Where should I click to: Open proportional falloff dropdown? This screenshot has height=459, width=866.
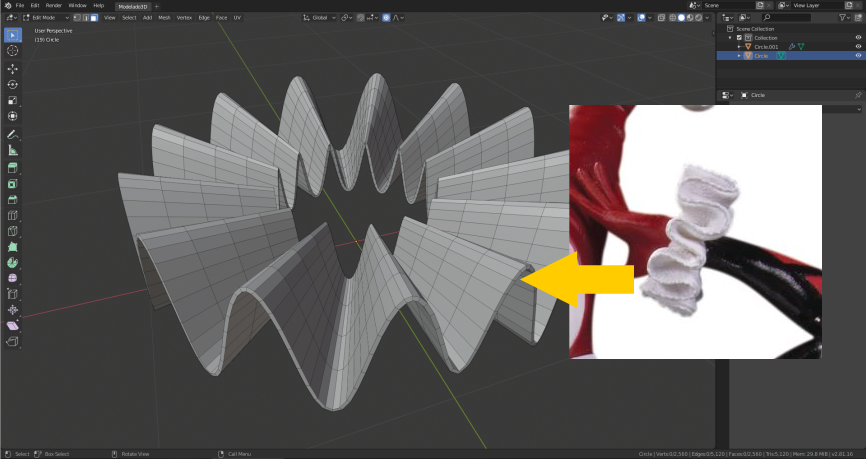click(398, 18)
